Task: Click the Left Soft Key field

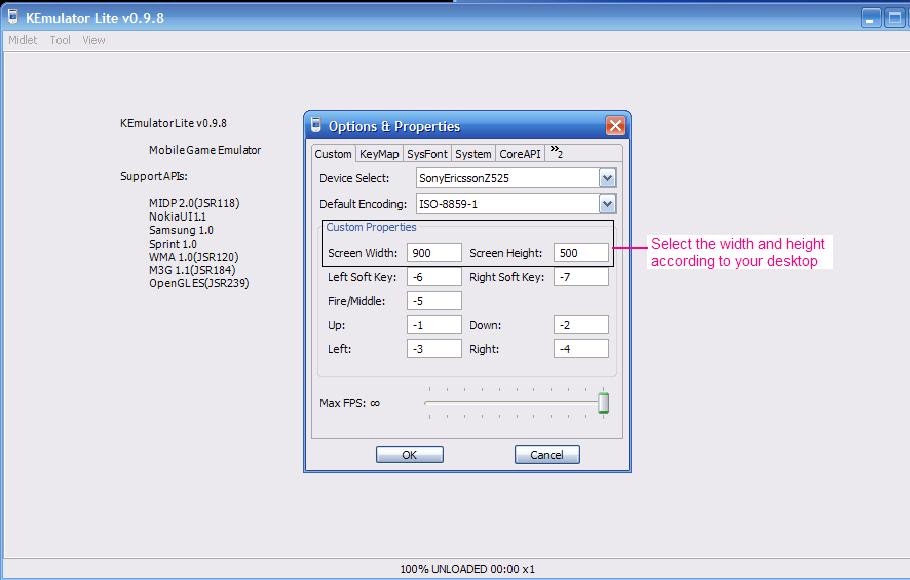Action: (x=434, y=277)
